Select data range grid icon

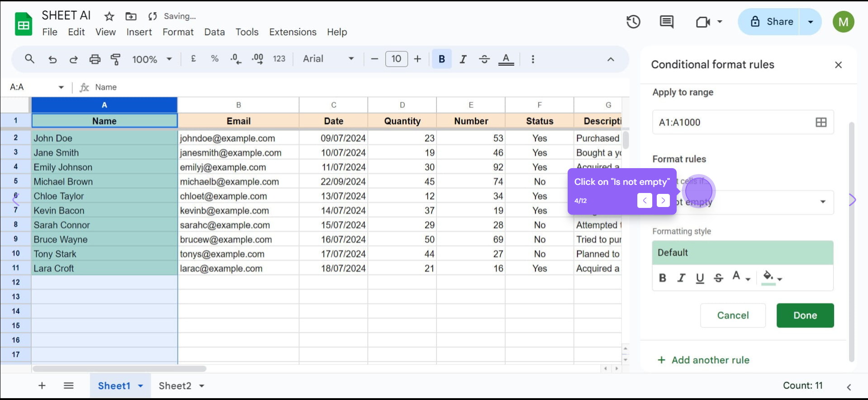coord(821,122)
